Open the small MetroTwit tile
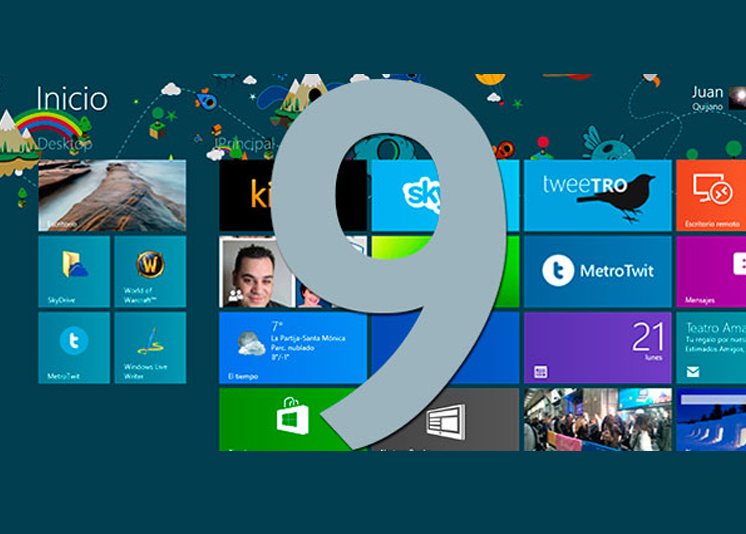Viewport: 746px width, 534px height. pyautogui.click(x=74, y=348)
